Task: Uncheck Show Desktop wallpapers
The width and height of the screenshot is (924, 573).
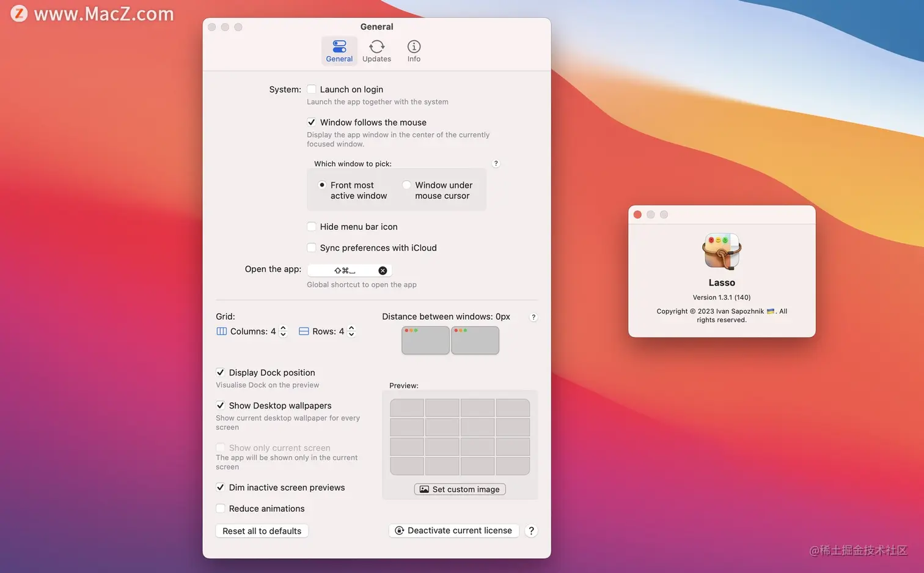Action: (221, 405)
